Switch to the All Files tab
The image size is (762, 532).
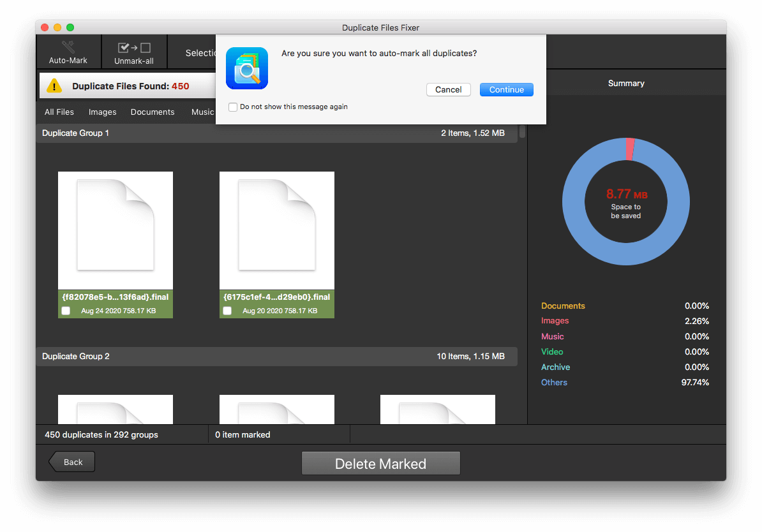pyautogui.click(x=59, y=112)
